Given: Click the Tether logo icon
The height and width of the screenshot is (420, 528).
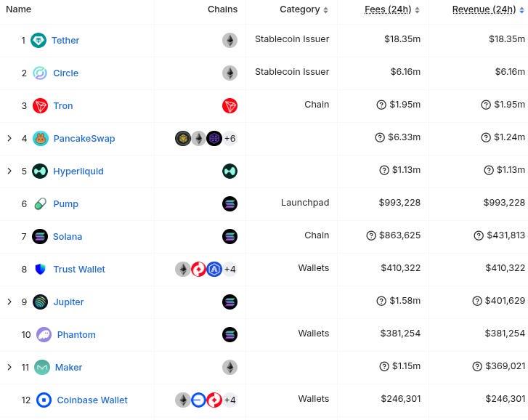Looking at the screenshot, I should [39, 41].
